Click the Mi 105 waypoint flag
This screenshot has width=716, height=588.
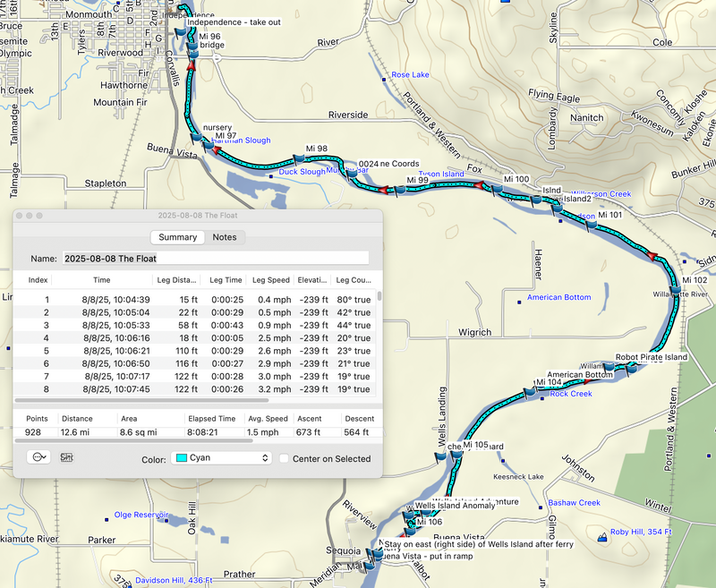(x=456, y=455)
